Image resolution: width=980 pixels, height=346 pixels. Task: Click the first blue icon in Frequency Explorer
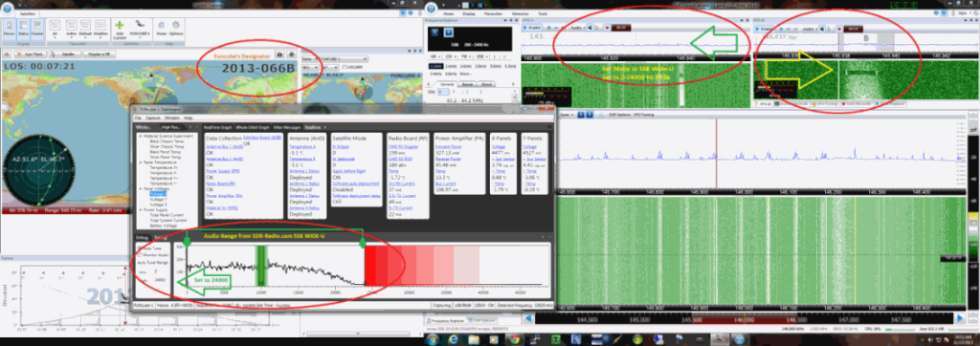coord(435,33)
